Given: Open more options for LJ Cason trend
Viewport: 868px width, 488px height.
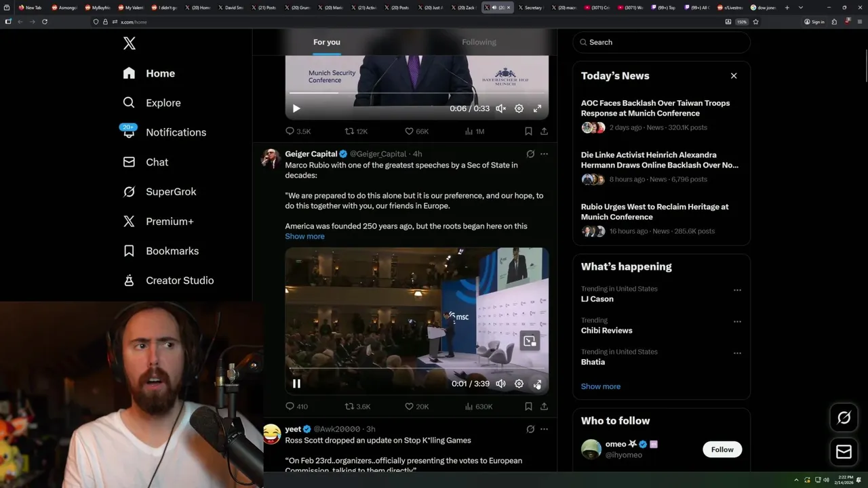Looking at the screenshot, I should (737, 290).
